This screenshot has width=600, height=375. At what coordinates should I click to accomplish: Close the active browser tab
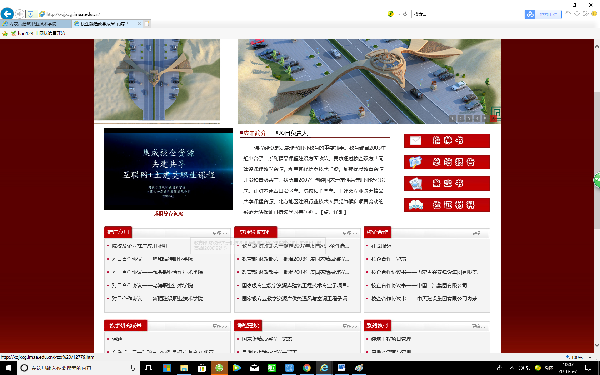click(x=139, y=24)
